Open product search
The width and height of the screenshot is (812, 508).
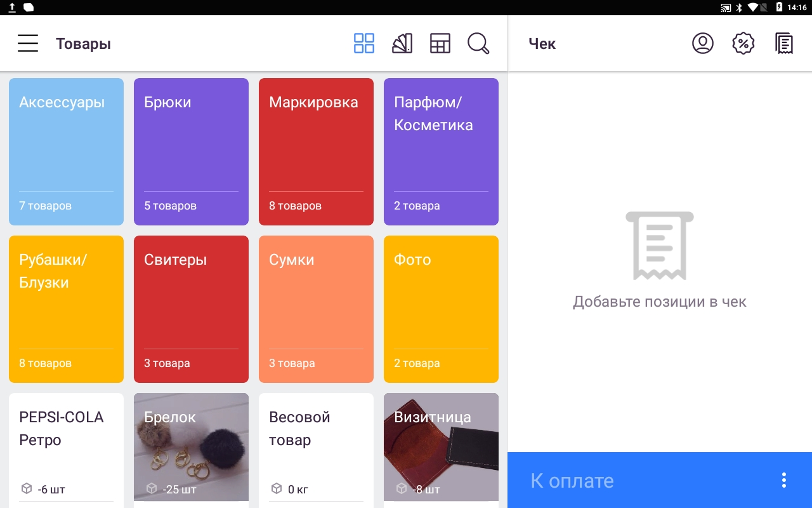(x=478, y=44)
